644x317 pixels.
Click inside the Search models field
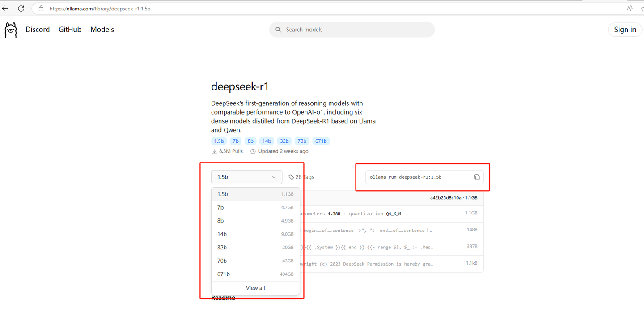tap(352, 29)
